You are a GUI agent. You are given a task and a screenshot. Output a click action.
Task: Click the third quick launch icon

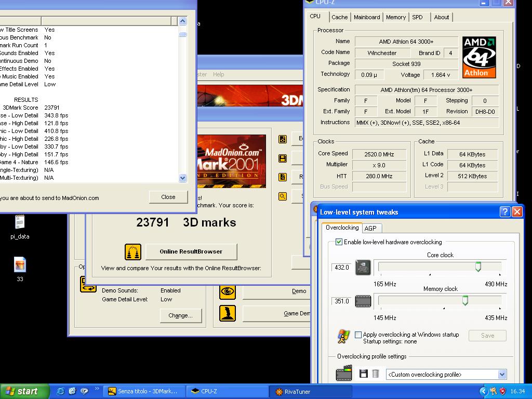tap(84, 391)
